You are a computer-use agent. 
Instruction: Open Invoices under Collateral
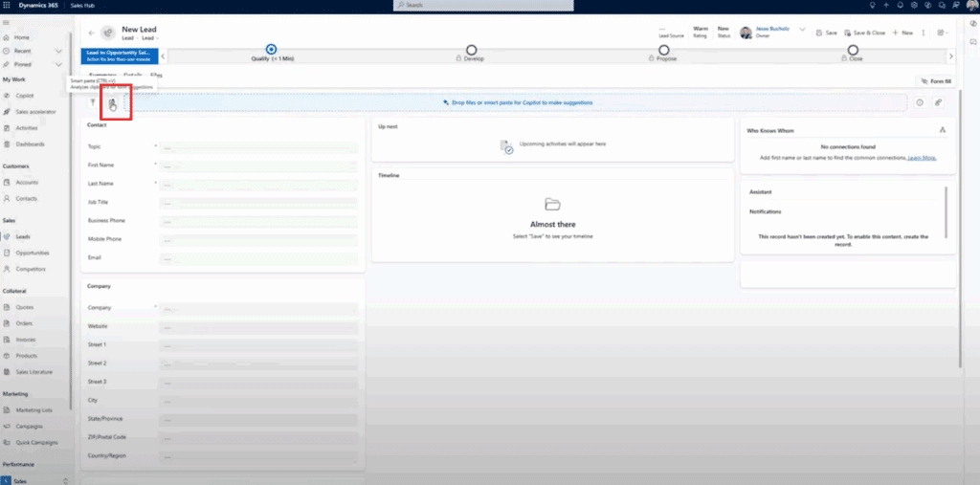[x=26, y=340]
